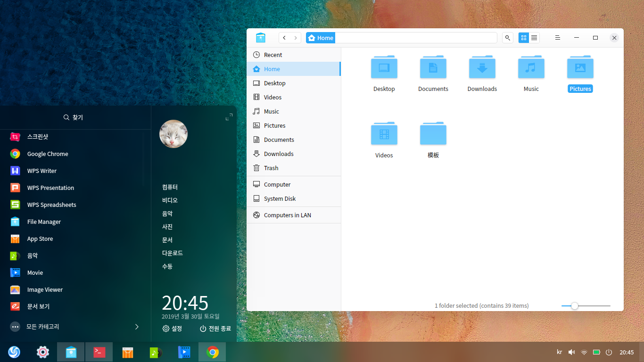
Task: Open 설정 settings in launcher
Action: (x=172, y=329)
